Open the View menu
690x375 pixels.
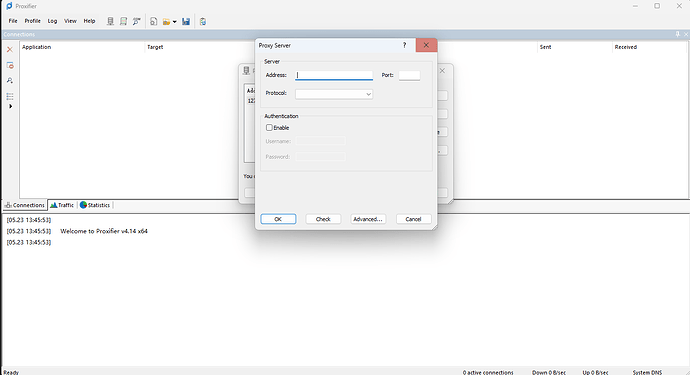(x=70, y=21)
